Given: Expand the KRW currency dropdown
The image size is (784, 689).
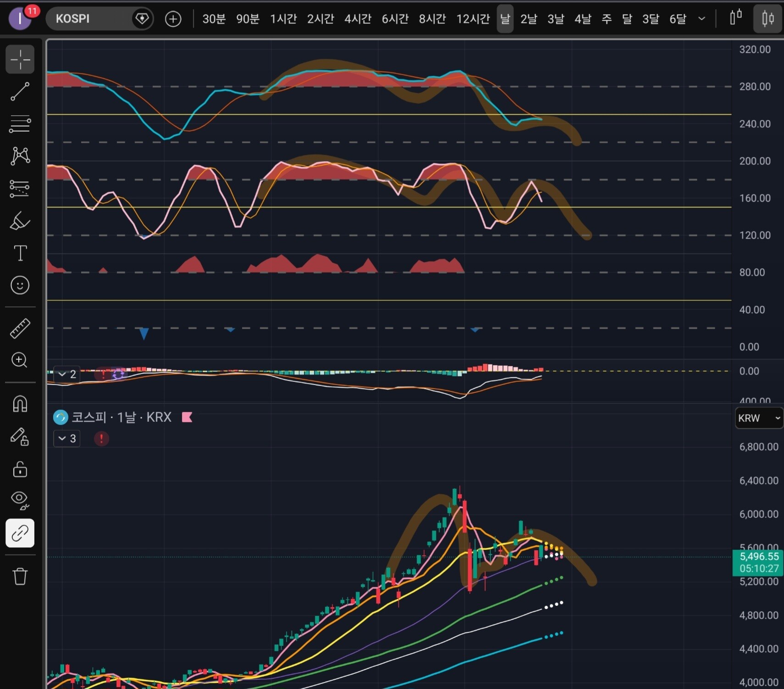Looking at the screenshot, I should pos(759,418).
